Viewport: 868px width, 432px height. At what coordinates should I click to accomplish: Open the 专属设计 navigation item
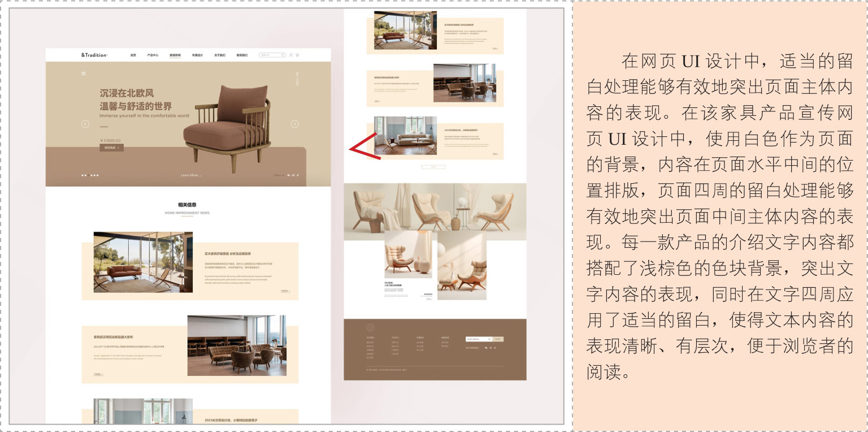(197, 55)
